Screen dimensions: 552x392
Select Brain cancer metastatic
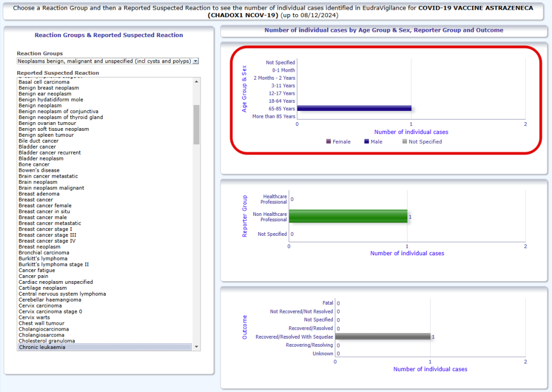coord(48,176)
